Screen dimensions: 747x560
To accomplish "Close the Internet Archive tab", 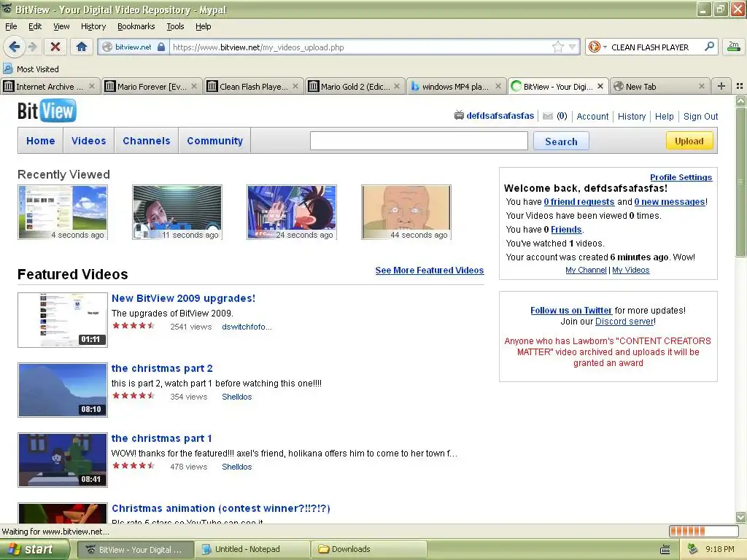I will pyautogui.click(x=91, y=86).
